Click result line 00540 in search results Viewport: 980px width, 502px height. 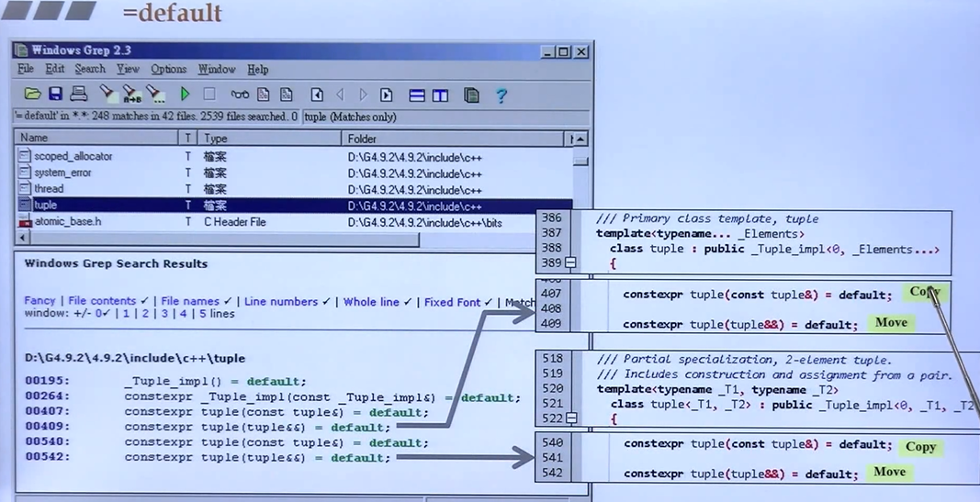tap(227, 442)
